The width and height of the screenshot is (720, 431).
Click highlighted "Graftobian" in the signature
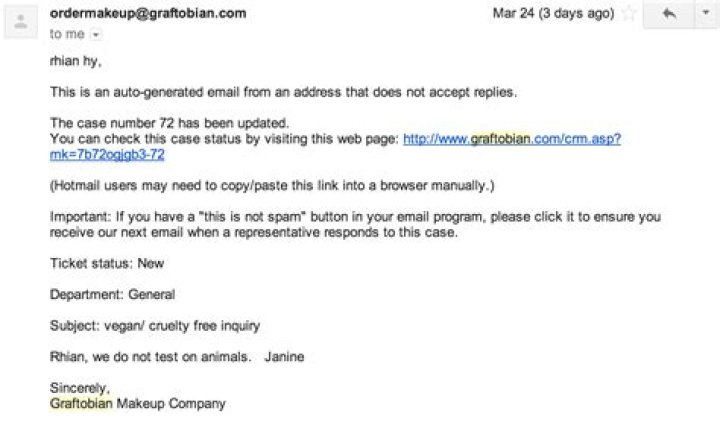tap(81, 404)
